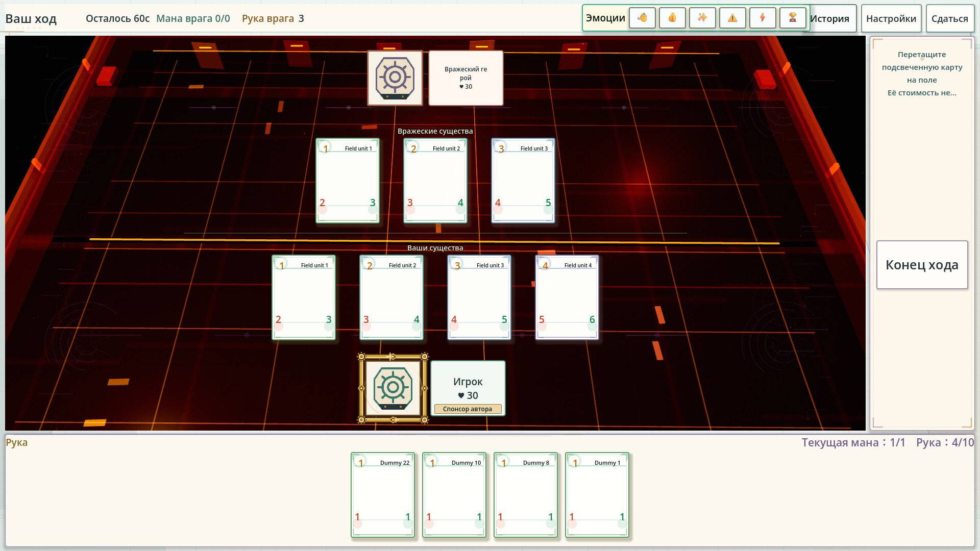Click the player hero gear portrait
The width and height of the screenshot is (980, 551).
pos(393,389)
